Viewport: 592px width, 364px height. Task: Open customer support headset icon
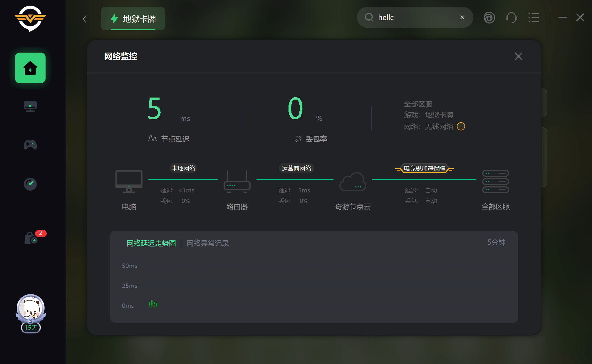click(x=511, y=17)
